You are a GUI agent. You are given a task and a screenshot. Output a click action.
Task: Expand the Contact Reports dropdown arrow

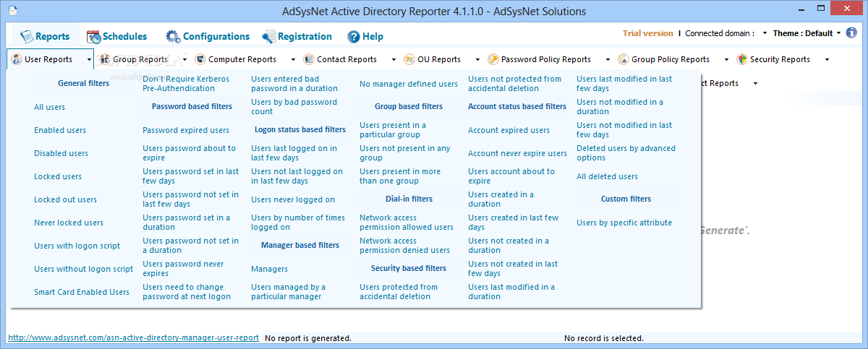point(393,60)
